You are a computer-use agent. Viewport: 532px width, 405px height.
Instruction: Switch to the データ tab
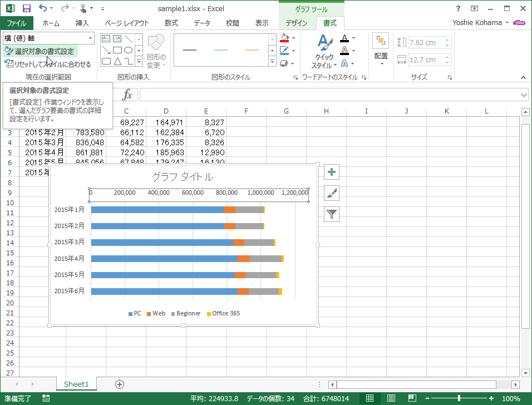(202, 23)
